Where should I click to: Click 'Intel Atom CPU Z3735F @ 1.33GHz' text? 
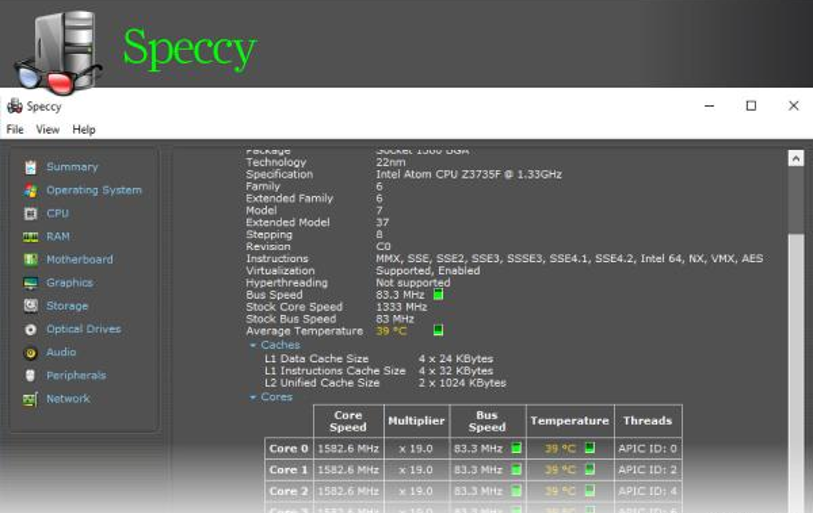[469, 174]
